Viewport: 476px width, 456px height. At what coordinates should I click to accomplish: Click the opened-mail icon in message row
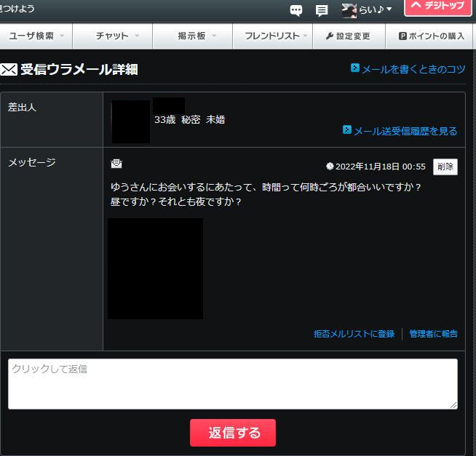coord(116,164)
